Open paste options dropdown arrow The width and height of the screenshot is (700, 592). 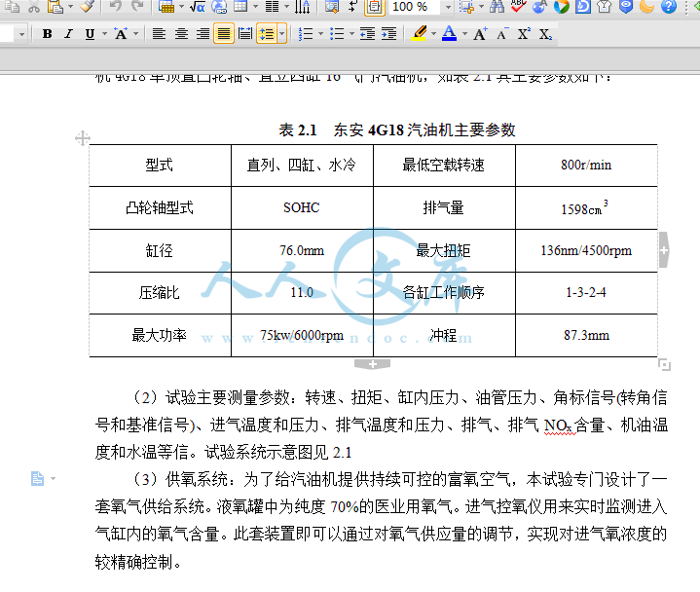[70, 7]
